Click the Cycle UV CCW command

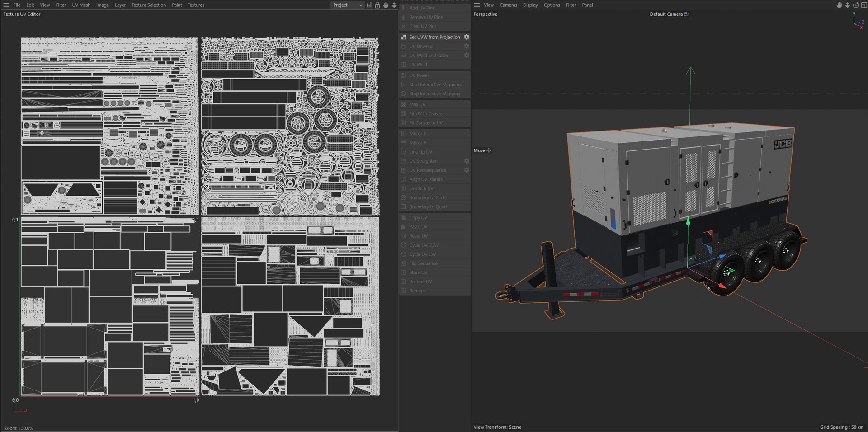(x=435, y=245)
